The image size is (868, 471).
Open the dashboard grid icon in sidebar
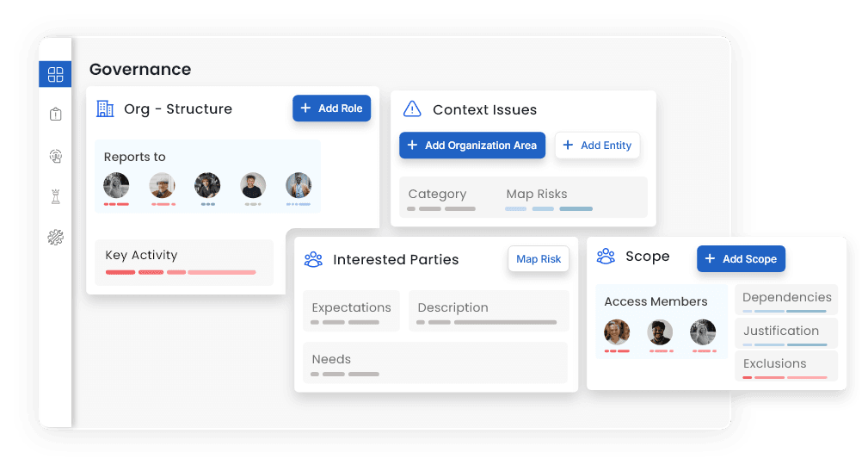click(56, 75)
